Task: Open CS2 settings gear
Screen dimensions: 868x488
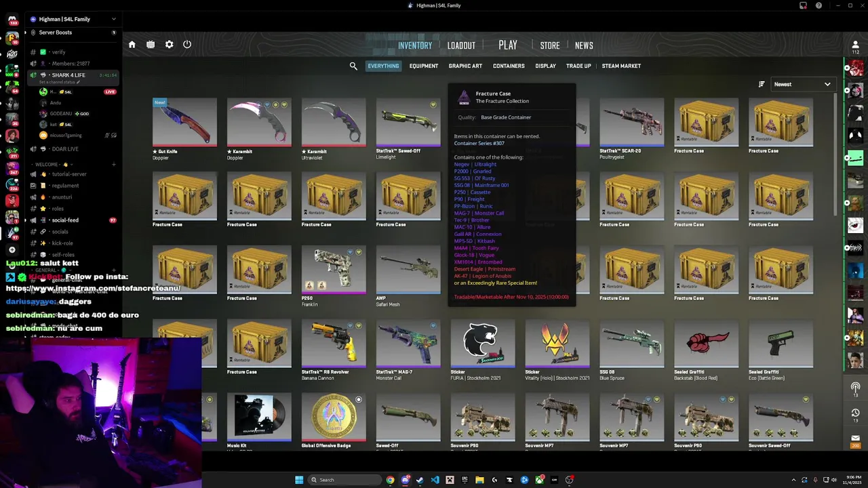Action: (x=169, y=45)
